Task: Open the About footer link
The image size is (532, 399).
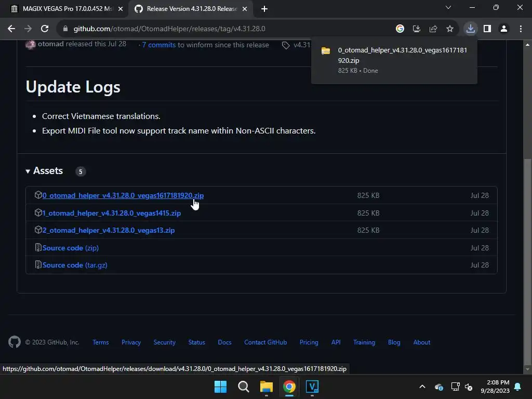Action: pos(421,342)
